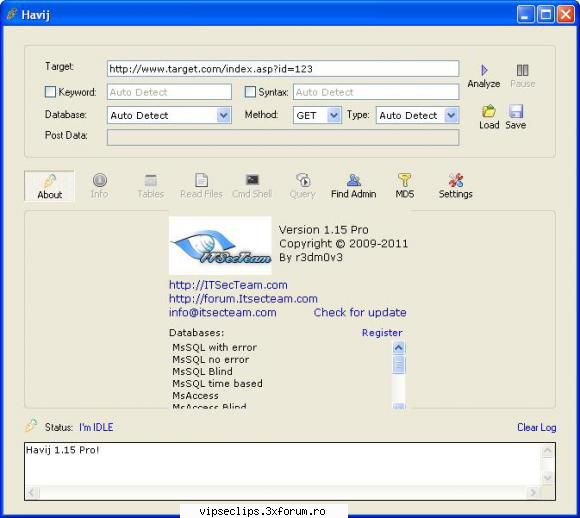Click the databases list scrollbar thumb
The width and height of the screenshot is (580, 518).
click(399, 364)
